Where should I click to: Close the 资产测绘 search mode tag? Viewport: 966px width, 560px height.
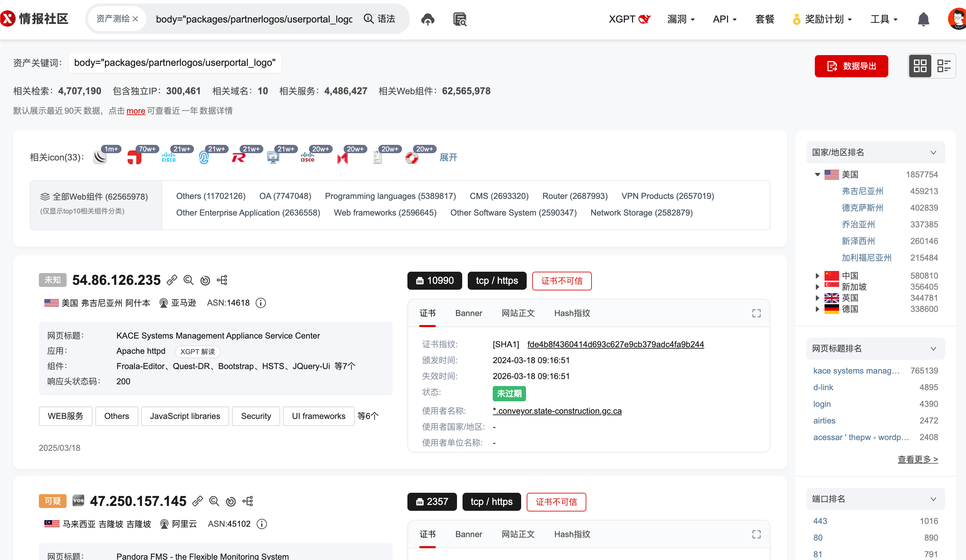click(x=135, y=19)
